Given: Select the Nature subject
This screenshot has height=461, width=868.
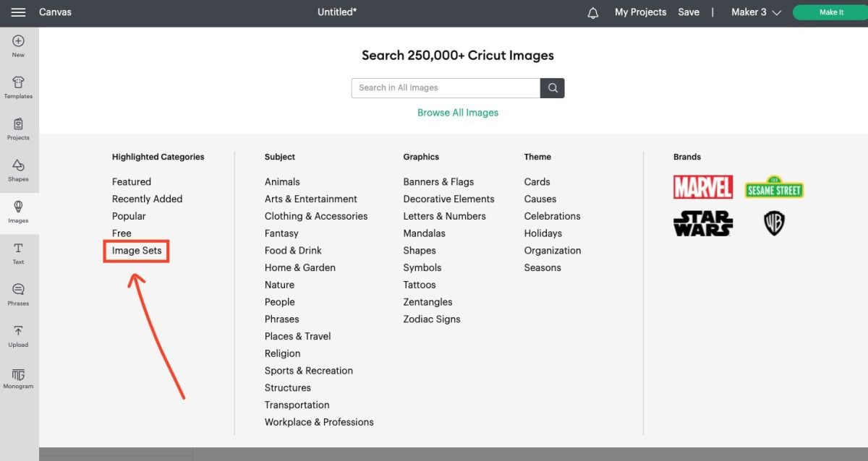Looking at the screenshot, I should tap(279, 285).
